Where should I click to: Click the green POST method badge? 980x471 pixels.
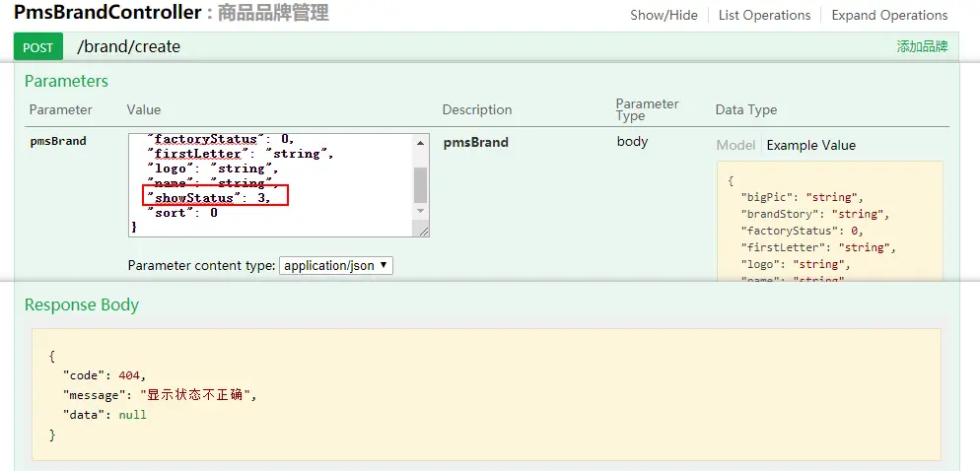pyautogui.click(x=38, y=47)
